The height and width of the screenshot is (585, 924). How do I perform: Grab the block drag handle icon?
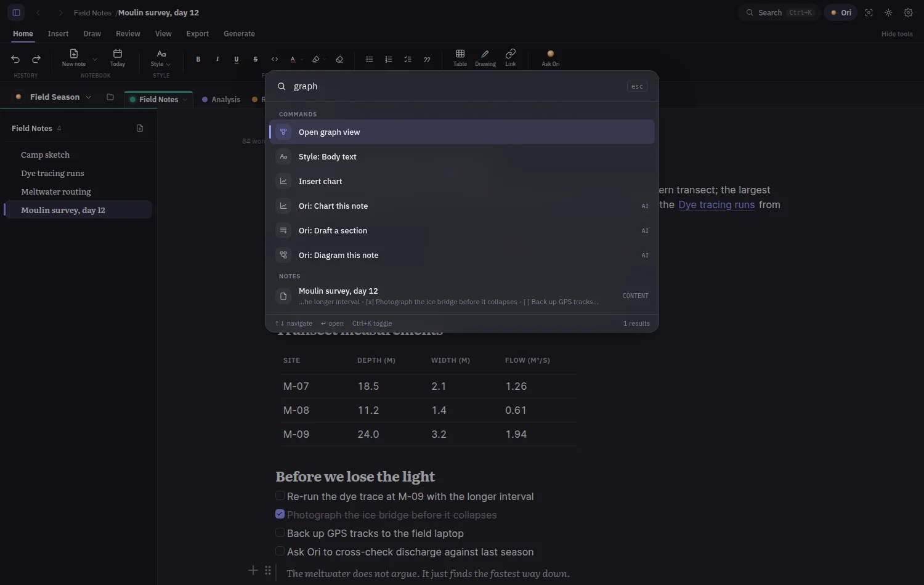click(x=268, y=570)
